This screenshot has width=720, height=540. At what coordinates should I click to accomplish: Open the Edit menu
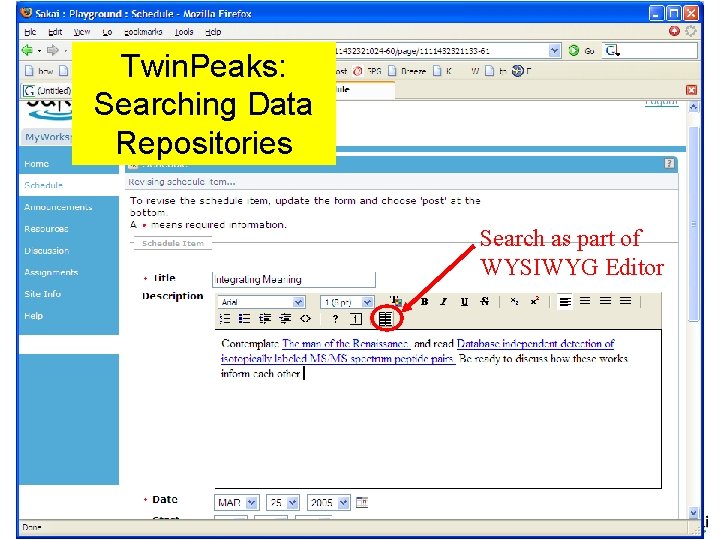click(x=55, y=32)
